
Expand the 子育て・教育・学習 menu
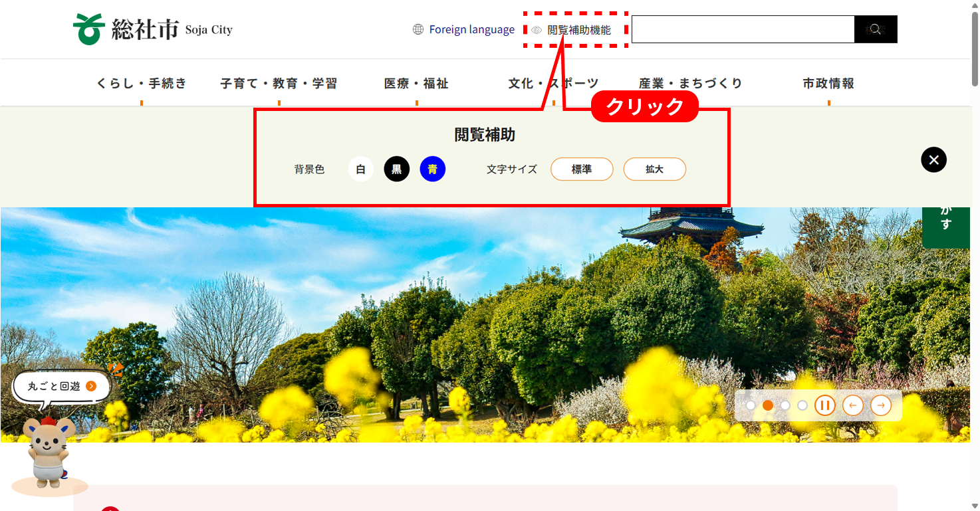(279, 84)
